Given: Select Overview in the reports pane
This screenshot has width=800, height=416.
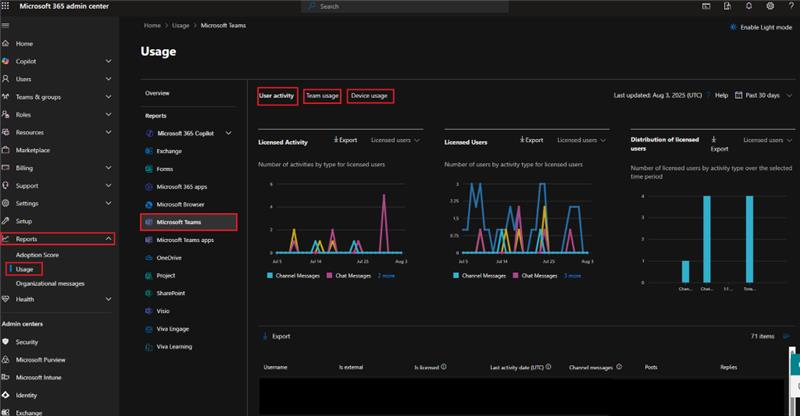Looking at the screenshot, I should coord(157,93).
